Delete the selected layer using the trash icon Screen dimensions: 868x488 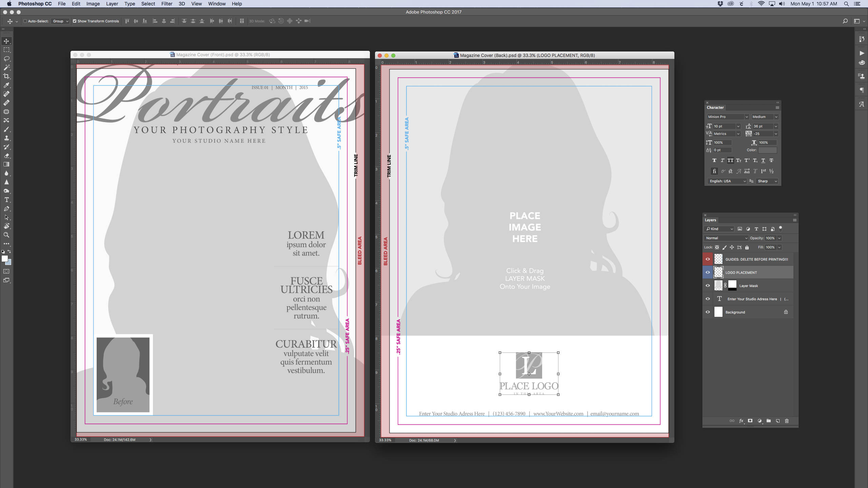(786, 421)
